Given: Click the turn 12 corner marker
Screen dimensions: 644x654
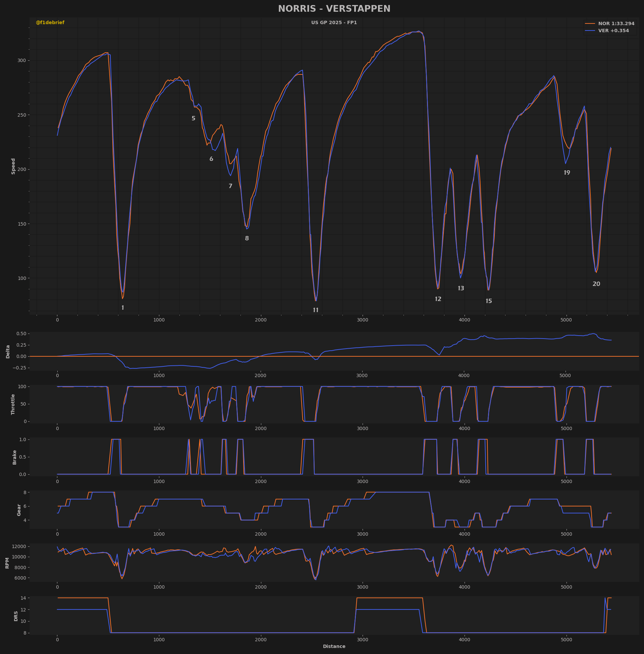Looking at the screenshot, I should coord(438,299).
